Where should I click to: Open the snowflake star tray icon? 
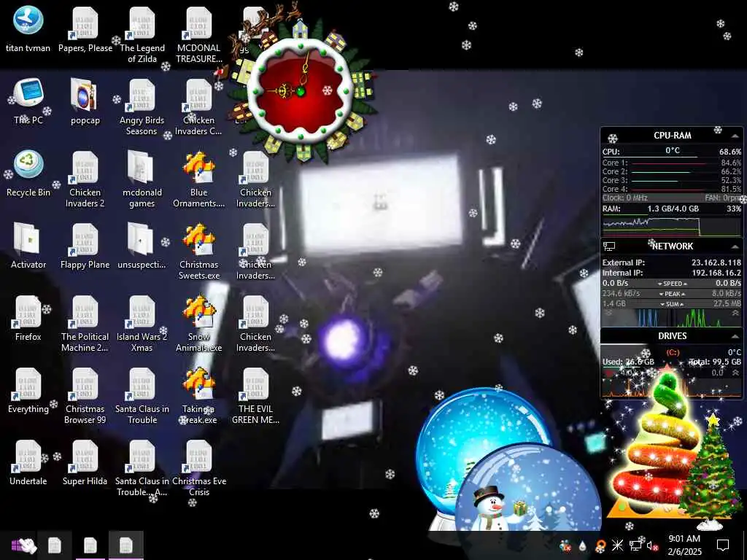pyautogui.click(x=617, y=545)
